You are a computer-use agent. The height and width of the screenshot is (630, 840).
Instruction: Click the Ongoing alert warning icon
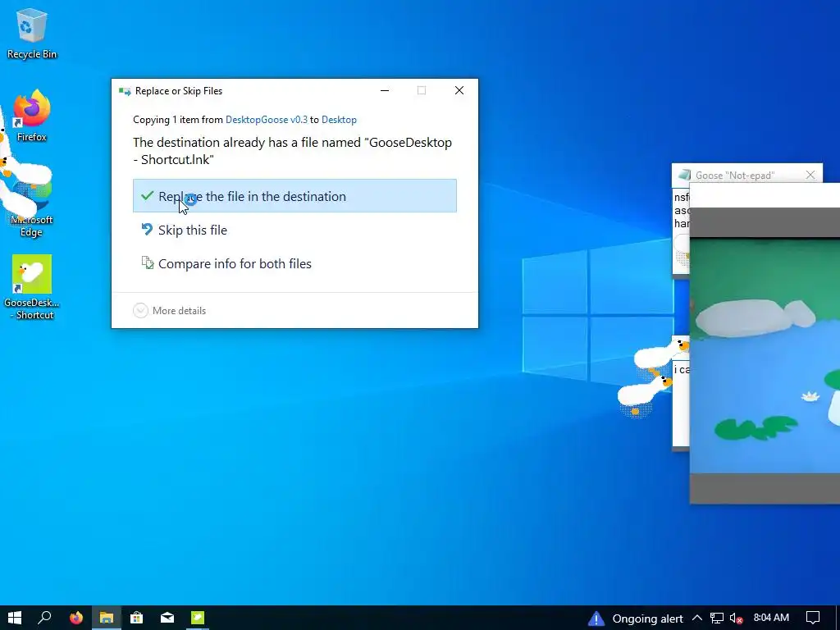click(596, 619)
